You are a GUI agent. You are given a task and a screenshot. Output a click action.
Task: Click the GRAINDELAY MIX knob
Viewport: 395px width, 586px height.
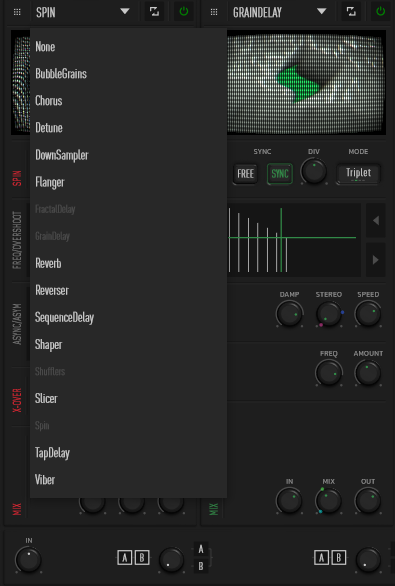[x=329, y=501]
